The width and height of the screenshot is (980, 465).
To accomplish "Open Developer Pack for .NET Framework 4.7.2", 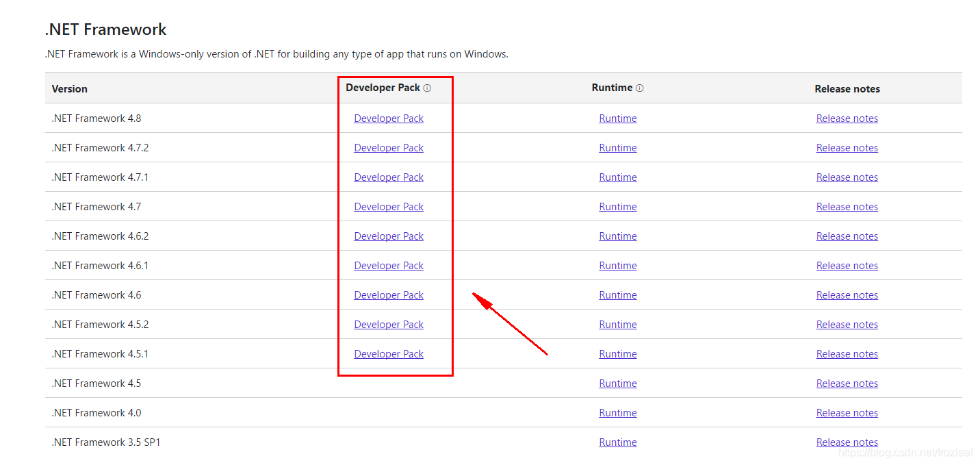I will click(389, 148).
